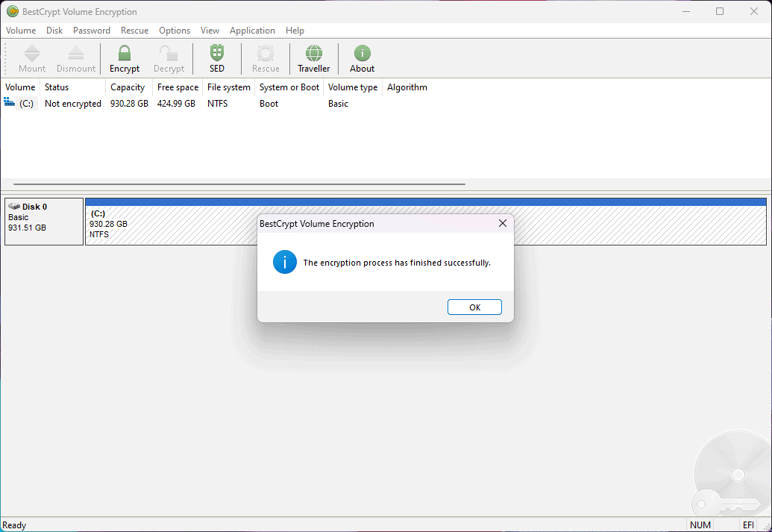This screenshot has width=772, height=532.
Task: Sort by the File system column header
Action: pyautogui.click(x=228, y=87)
